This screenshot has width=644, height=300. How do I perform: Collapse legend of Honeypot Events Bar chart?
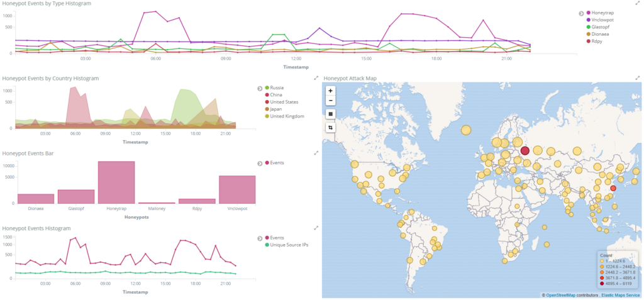click(x=260, y=163)
